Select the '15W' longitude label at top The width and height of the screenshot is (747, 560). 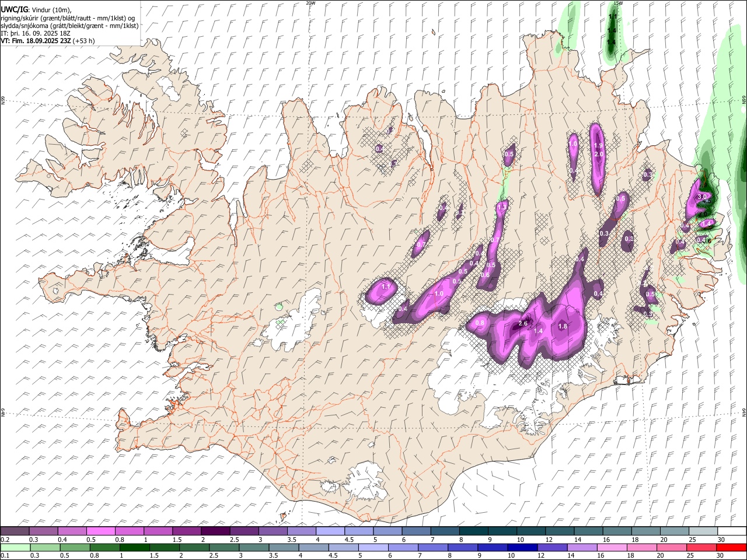tap(618, 3)
